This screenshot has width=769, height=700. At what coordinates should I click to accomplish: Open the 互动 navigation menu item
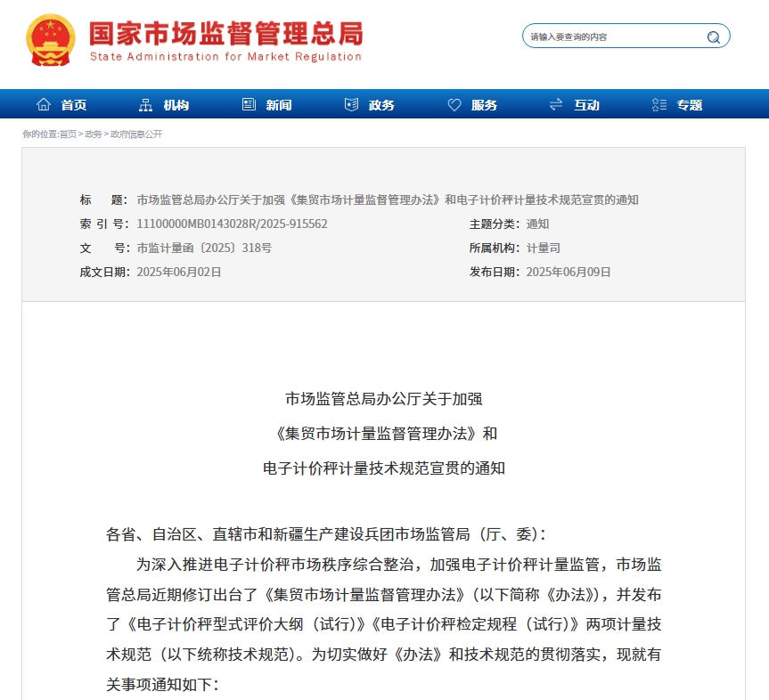pos(586,105)
